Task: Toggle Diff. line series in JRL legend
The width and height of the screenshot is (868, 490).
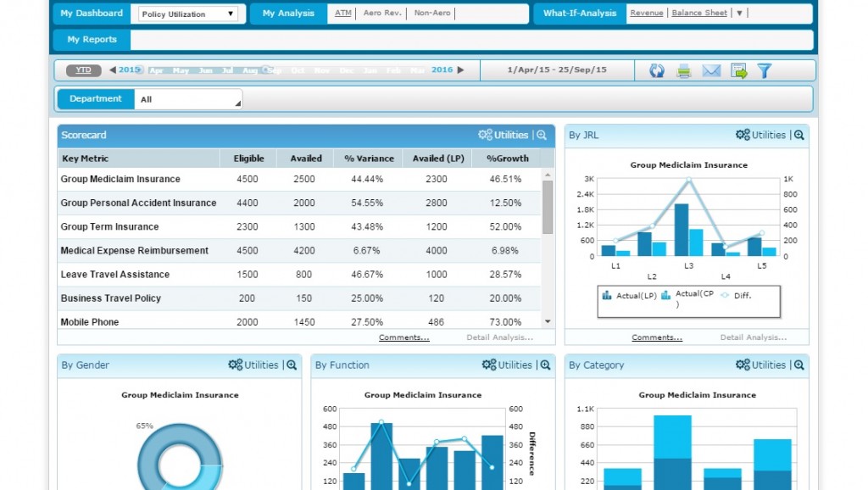Action: pyautogui.click(x=736, y=296)
